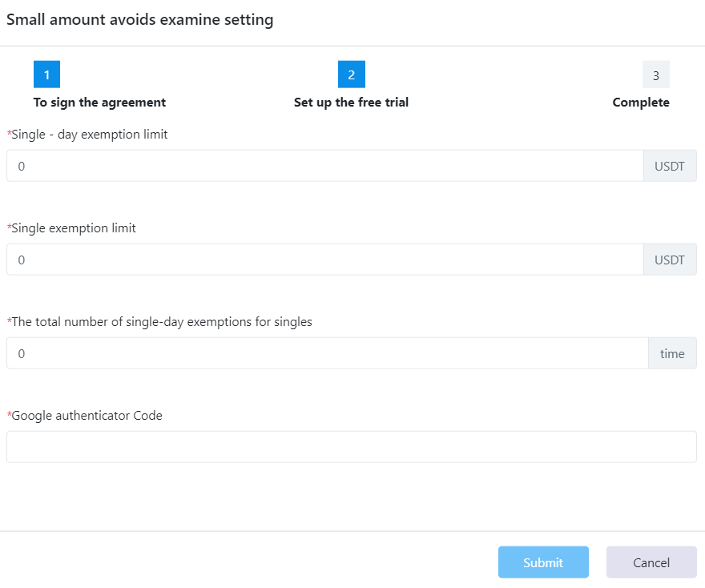This screenshot has width=705, height=588.
Task: Select the 'Set up the free trial' step
Action: tap(351, 103)
